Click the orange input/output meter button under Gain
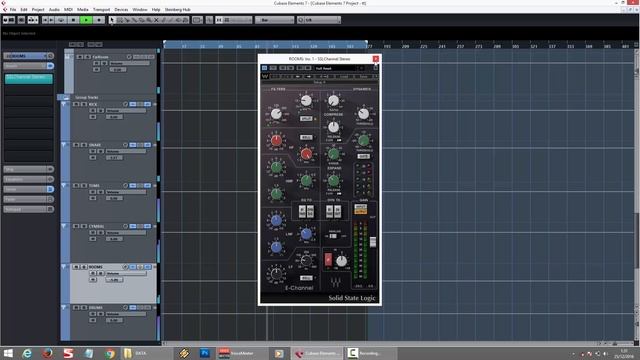Screen dimensions: 640x360 tap(360, 209)
